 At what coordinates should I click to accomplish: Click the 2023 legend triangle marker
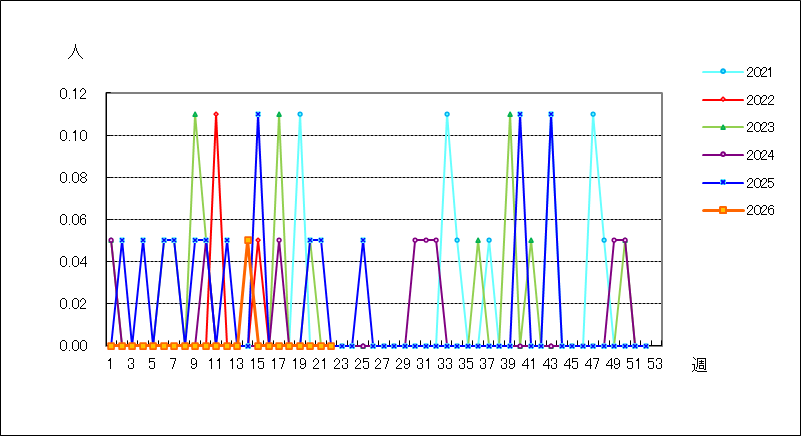(723, 127)
